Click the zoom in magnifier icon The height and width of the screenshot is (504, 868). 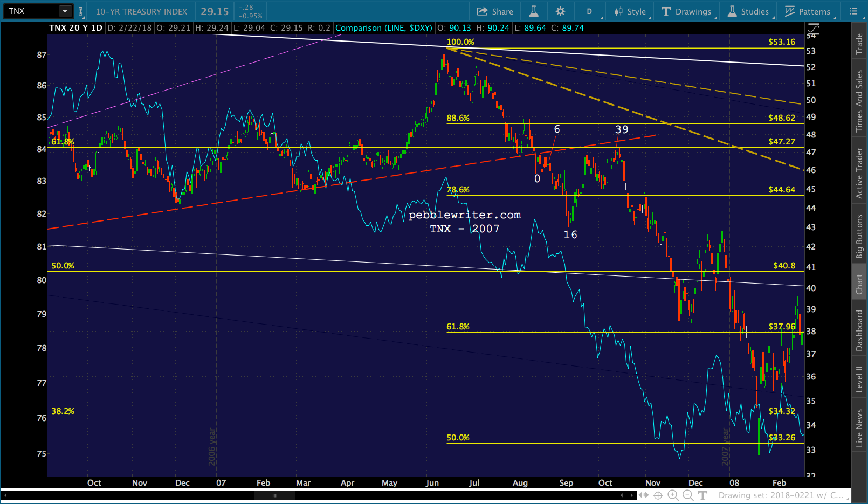[673, 495]
